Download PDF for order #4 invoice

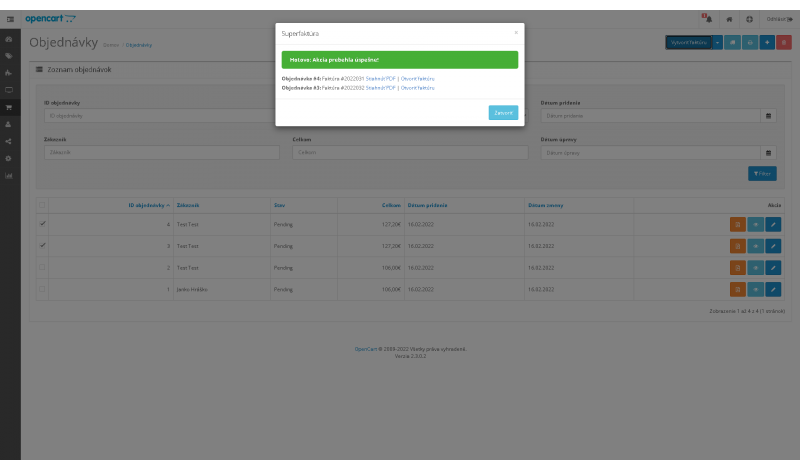pos(380,77)
